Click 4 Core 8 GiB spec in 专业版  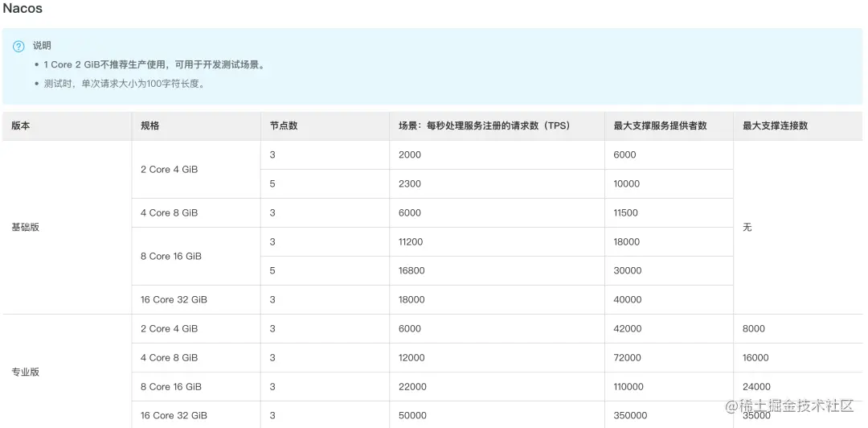click(169, 357)
